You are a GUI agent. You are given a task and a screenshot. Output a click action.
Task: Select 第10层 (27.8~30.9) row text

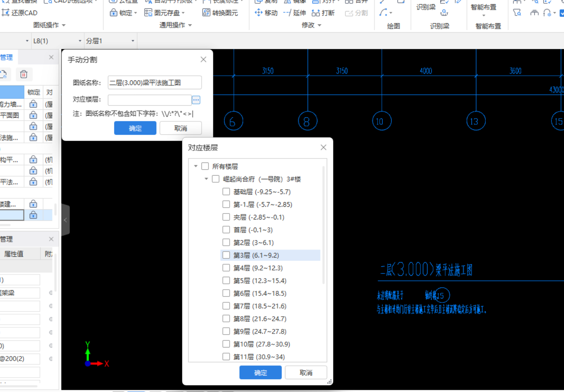(x=262, y=344)
